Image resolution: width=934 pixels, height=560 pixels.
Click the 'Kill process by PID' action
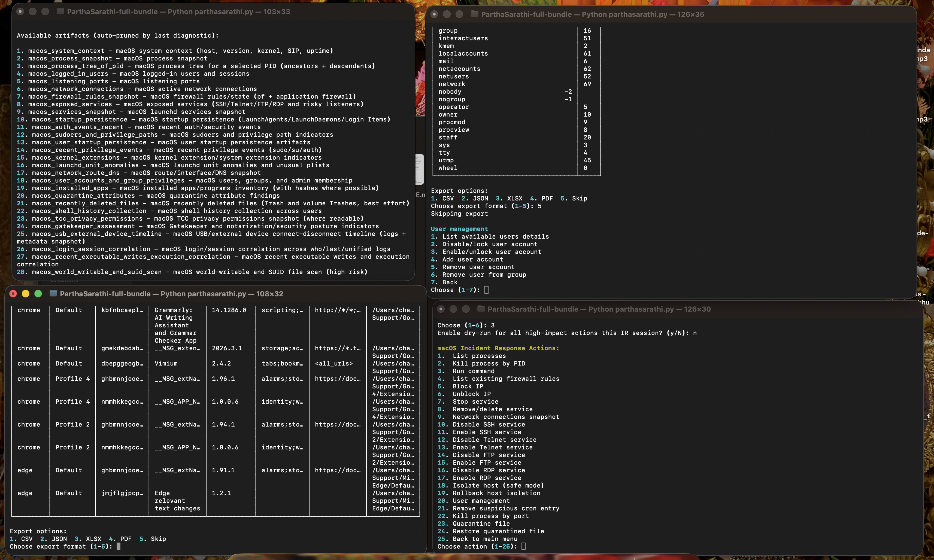coord(481,363)
